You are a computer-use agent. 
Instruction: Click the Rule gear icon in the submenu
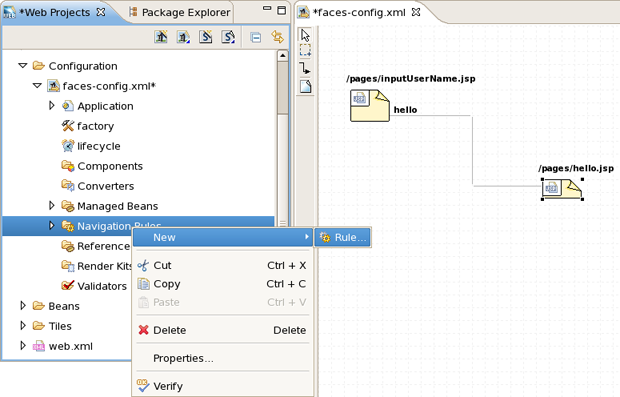325,237
